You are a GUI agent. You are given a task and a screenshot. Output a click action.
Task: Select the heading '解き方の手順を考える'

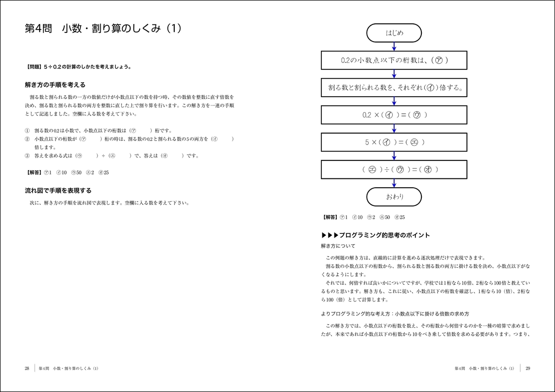(x=55, y=85)
